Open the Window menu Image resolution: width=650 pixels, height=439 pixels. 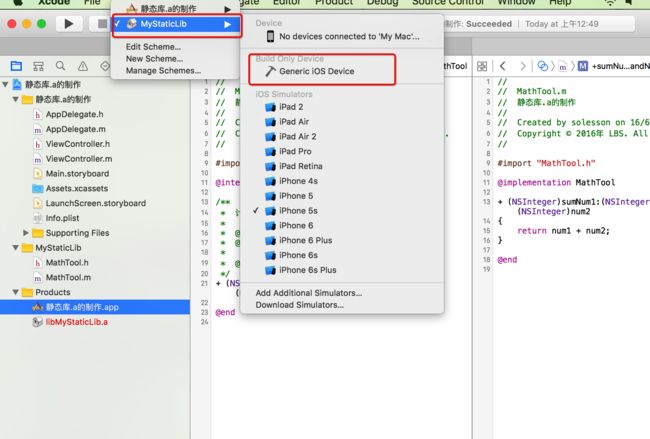[516, 2]
